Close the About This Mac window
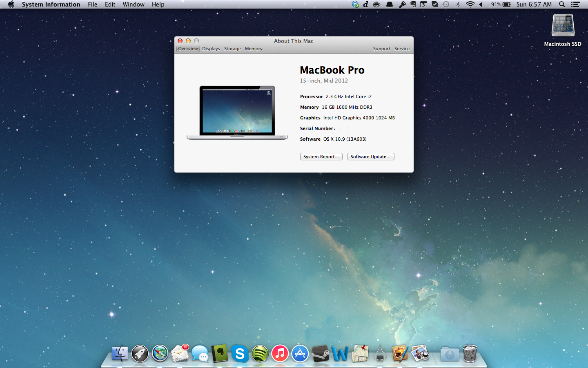The height and width of the screenshot is (368, 588). coord(180,41)
